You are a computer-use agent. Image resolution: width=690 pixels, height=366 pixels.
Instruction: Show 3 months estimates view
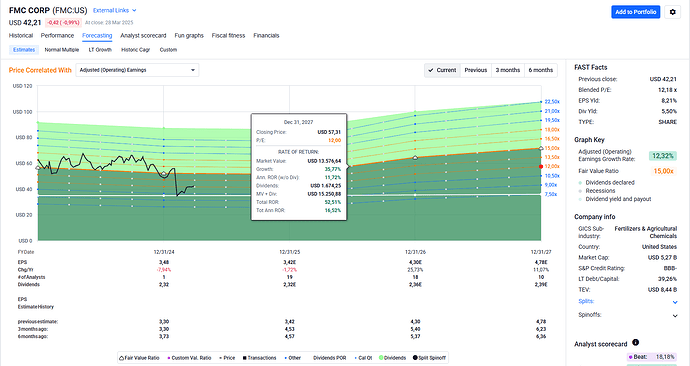(x=508, y=70)
